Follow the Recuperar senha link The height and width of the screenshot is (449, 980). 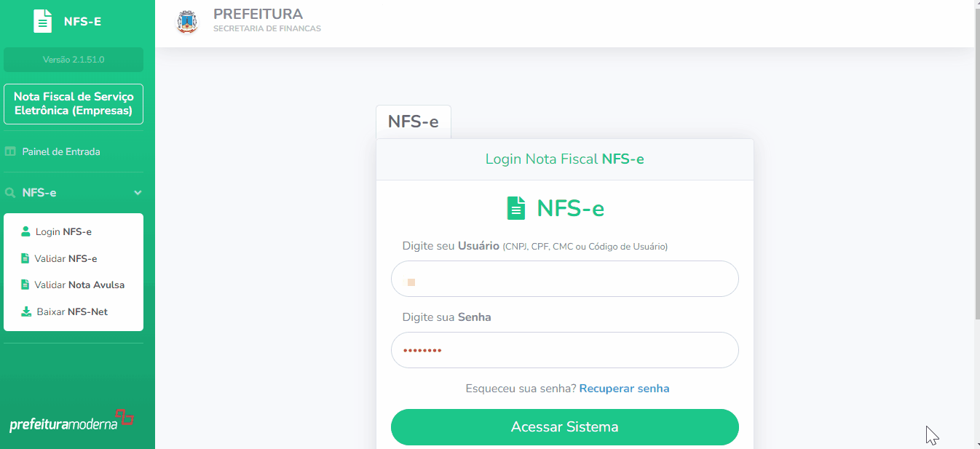point(624,389)
